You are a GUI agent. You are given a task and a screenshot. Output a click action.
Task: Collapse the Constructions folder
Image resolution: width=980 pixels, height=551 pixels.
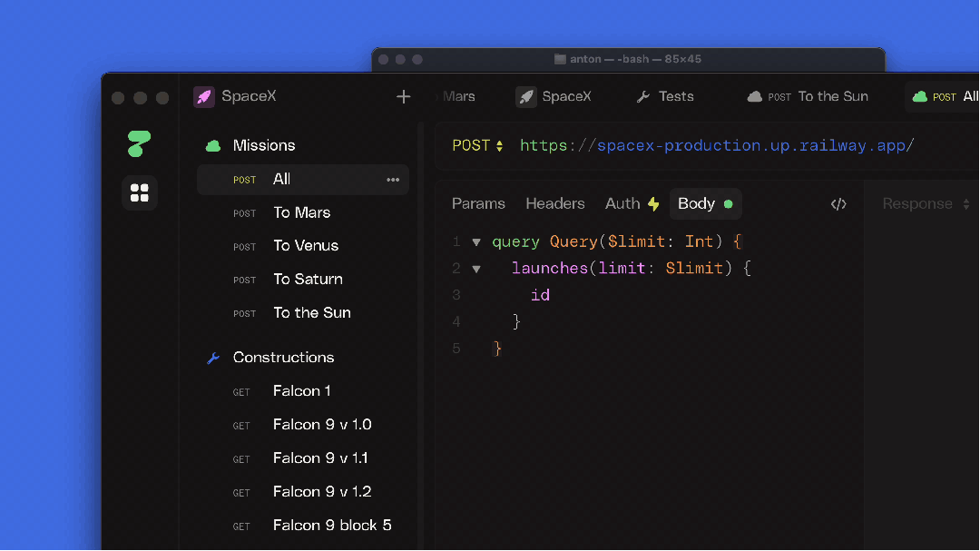283,358
